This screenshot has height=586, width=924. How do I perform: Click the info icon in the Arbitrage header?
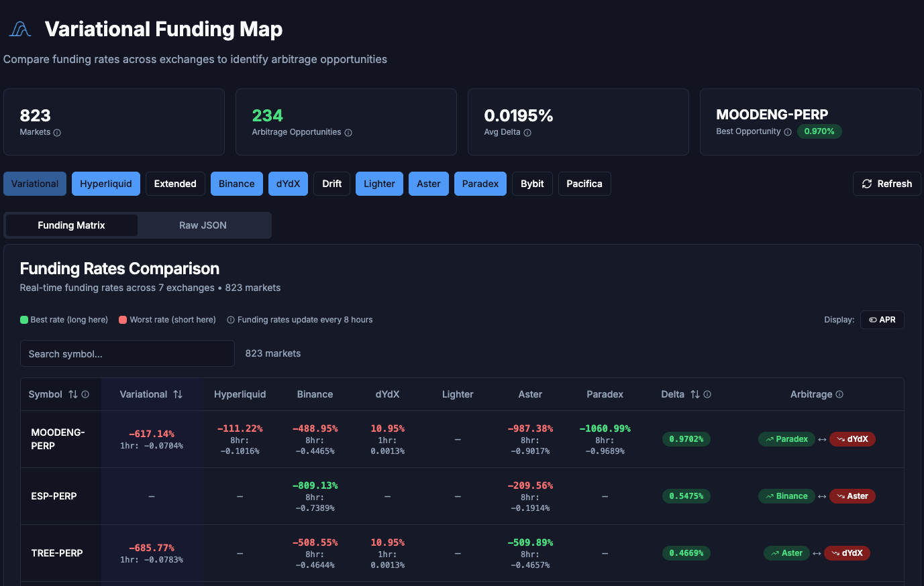[x=839, y=394]
